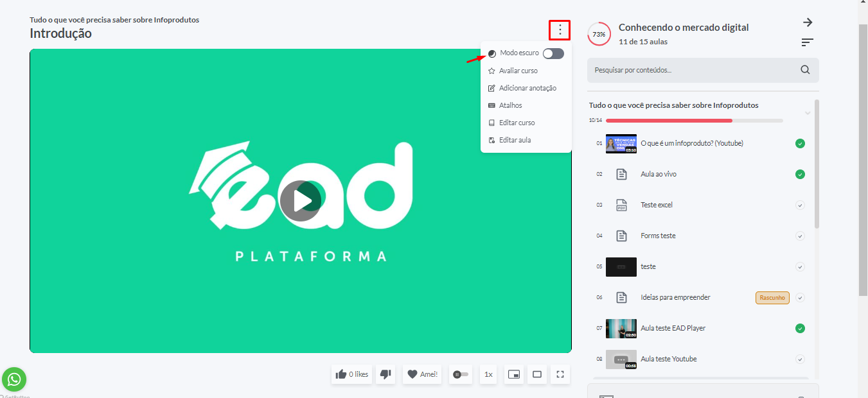Viewport: 868px width, 398px height.
Task: Click the document icon of Aula ao vivo
Action: pyautogui.click(x=621, y=174)
